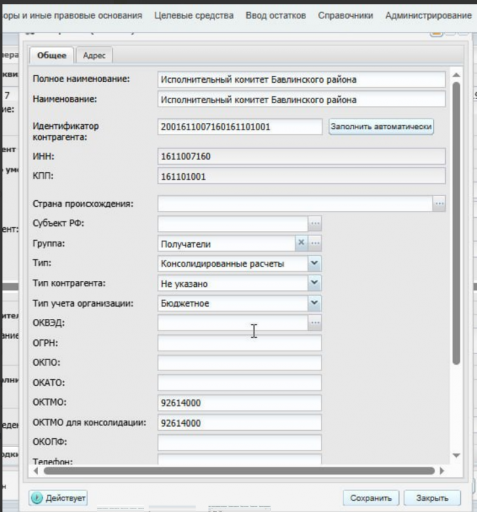
Task: Click the Закрыть button
Action: point(432,498)
